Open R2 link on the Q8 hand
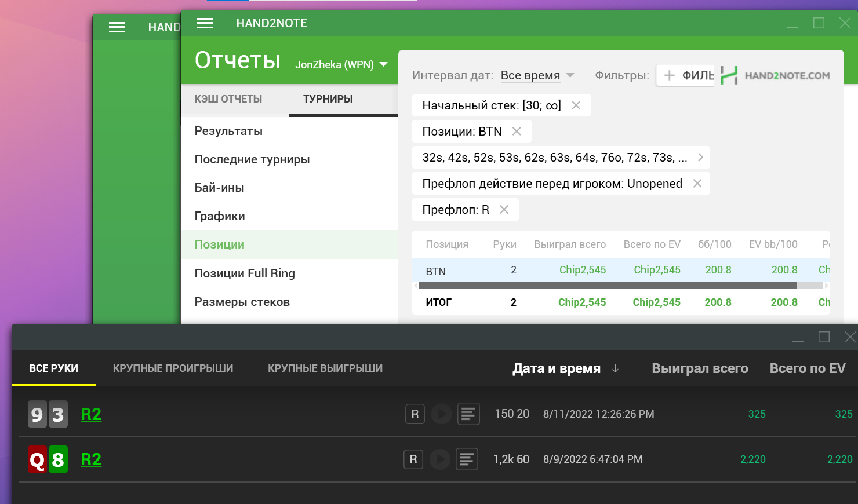Viewport: 858px width, 504px height. [91, 459]
